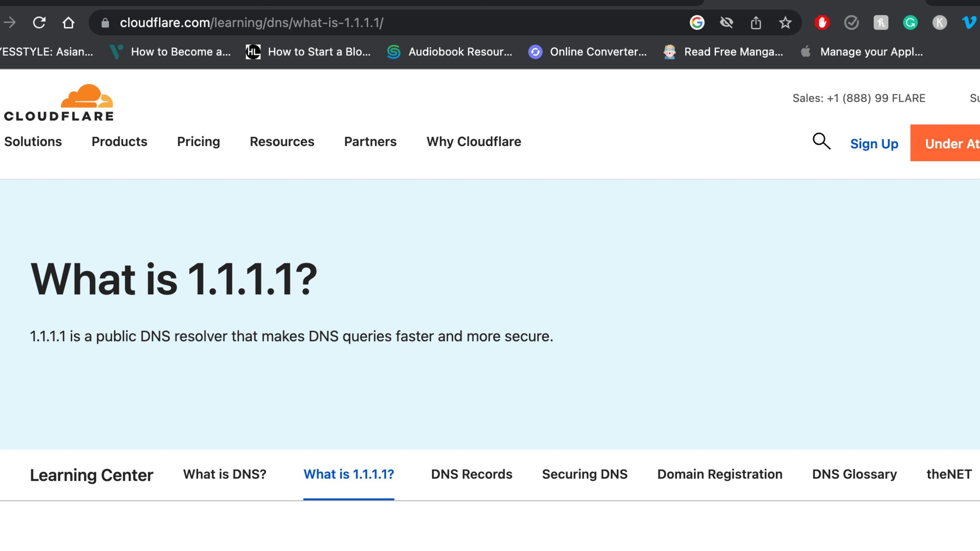Screen dimensions: 980x551
Task: Open the Audiobook Resour... bookmark
Action: (450, 52)
